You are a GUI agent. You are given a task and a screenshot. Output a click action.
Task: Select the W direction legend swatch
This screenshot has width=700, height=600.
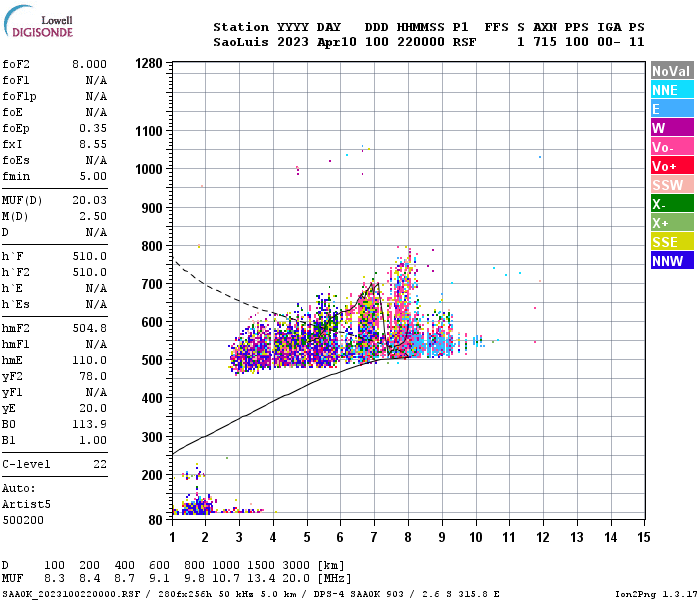[672, 128]
